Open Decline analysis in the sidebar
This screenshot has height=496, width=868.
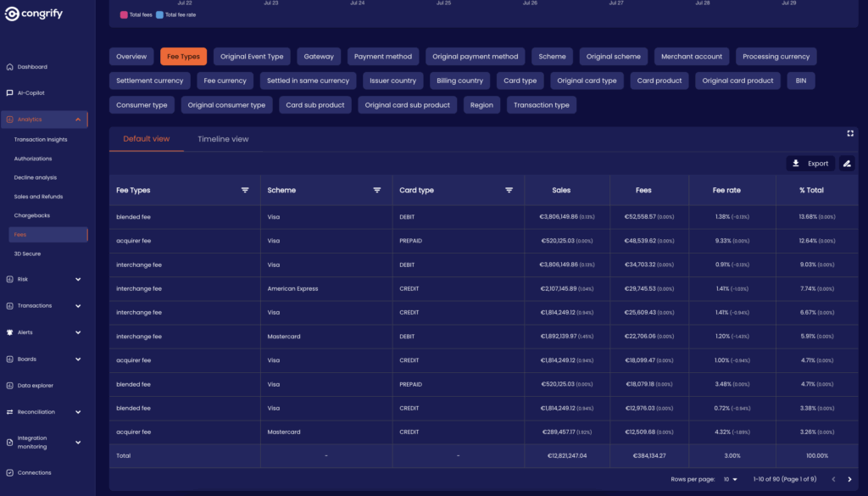point(36,178)
